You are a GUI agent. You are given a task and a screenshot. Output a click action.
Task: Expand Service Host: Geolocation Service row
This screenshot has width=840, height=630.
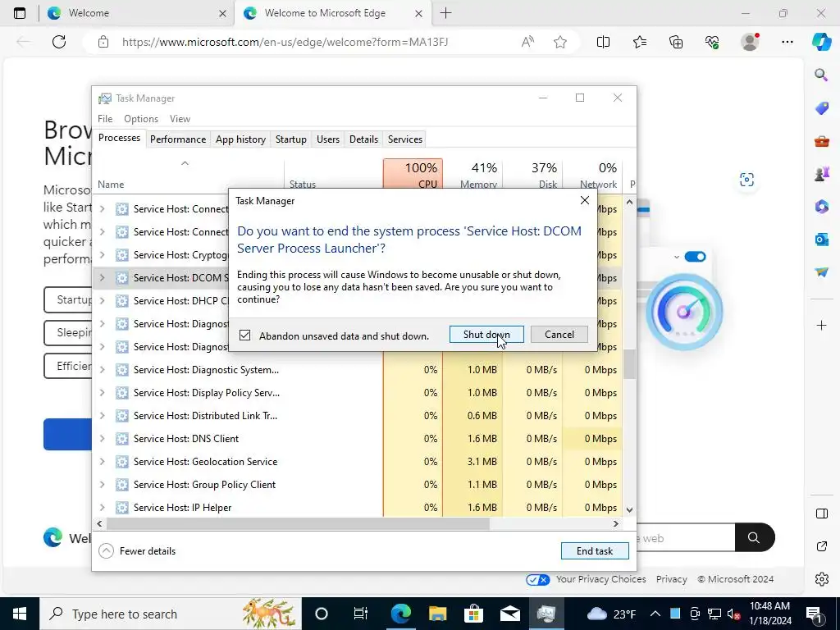pos(103,462)
